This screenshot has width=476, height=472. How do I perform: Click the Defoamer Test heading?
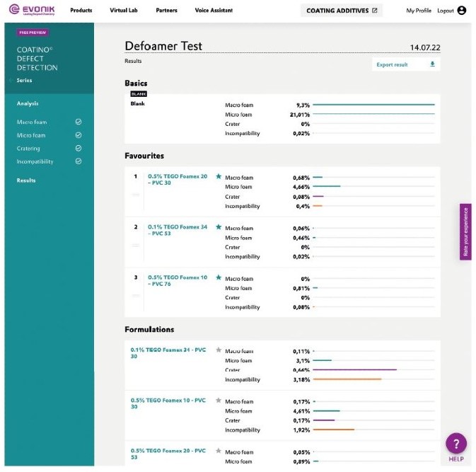(163, 46)
